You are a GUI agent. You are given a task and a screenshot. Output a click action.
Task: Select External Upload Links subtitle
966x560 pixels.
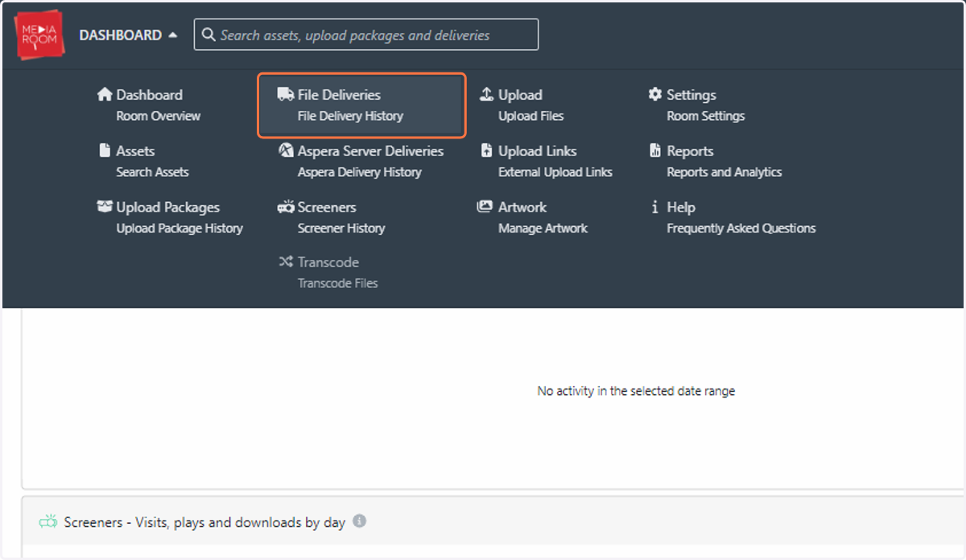pos(555,172)
